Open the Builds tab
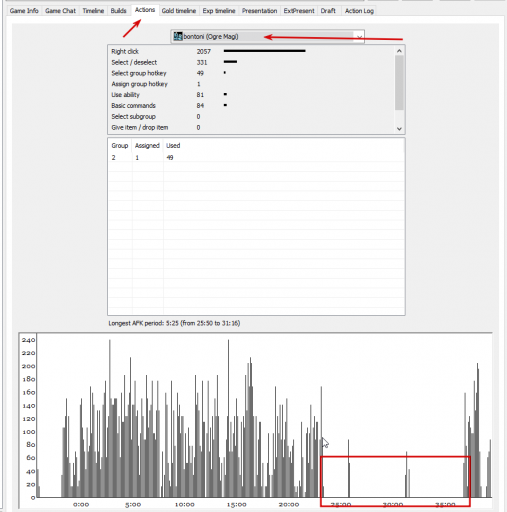The width and height of the screenshot is (507, 512). (118, 11)
